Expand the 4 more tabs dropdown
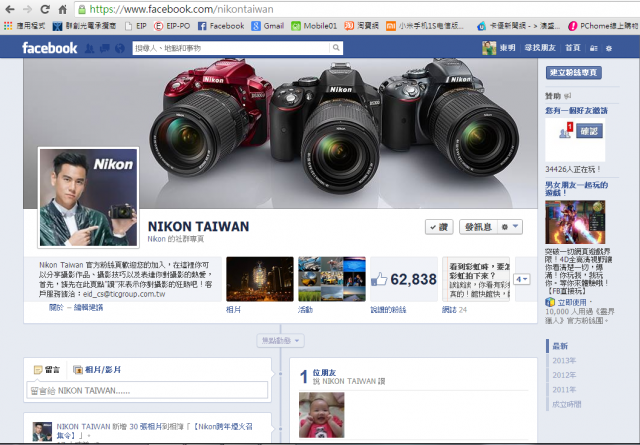Screen dimensions: 640x445 (522, 280)
